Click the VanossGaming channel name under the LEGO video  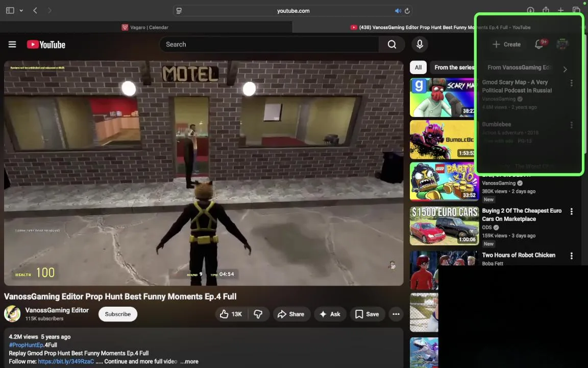pyautogui.click(x=498, y=183)
